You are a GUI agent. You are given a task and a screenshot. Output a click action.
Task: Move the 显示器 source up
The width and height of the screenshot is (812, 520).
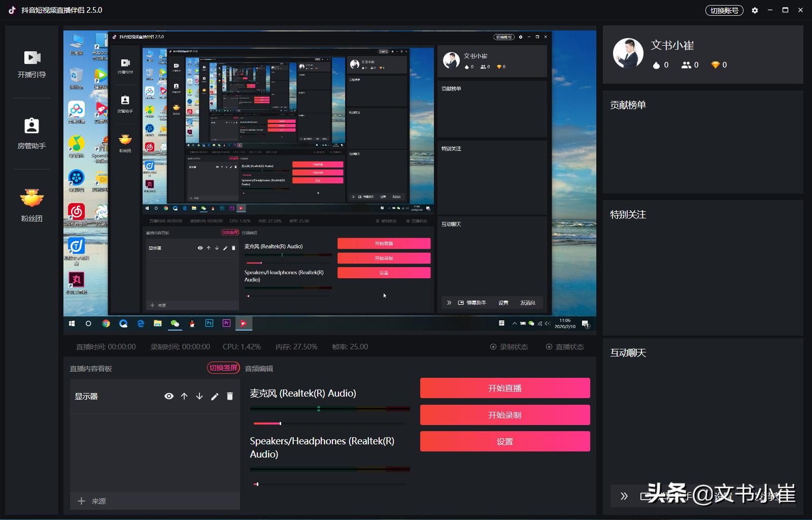184,396
